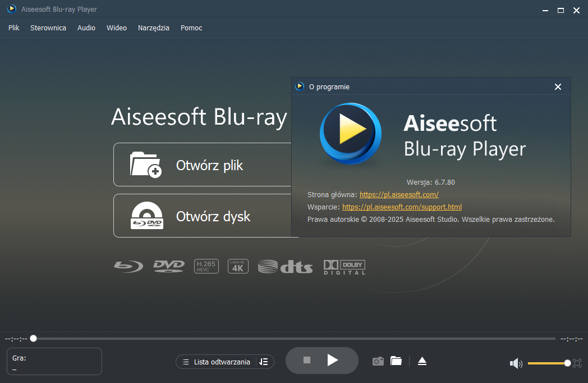Open the snapshot folder icon

click(x=396, y=361)
